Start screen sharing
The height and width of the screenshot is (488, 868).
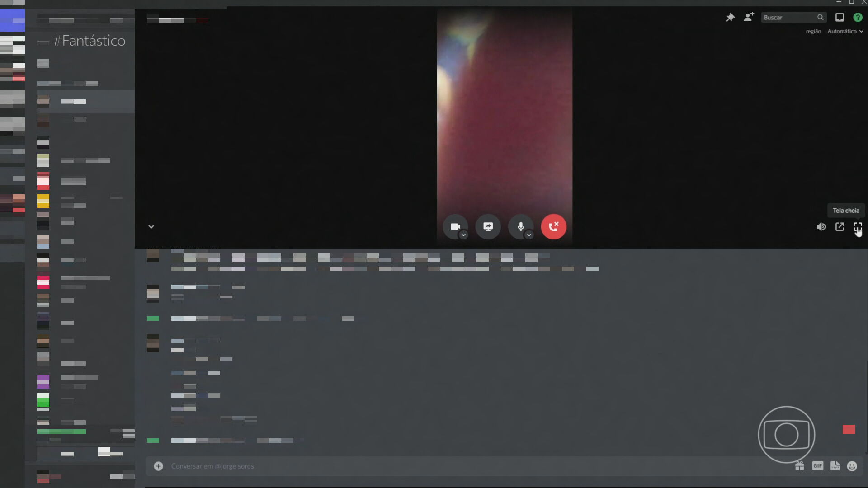[488, 227]
